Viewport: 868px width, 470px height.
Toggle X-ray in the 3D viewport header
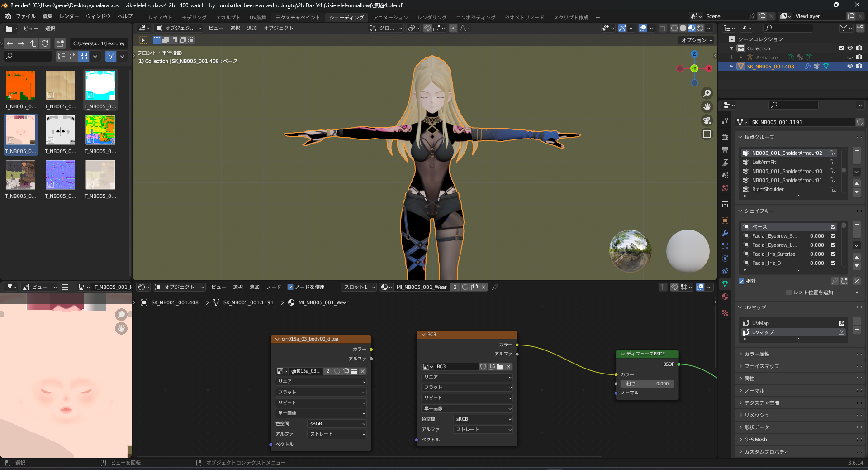663,28
